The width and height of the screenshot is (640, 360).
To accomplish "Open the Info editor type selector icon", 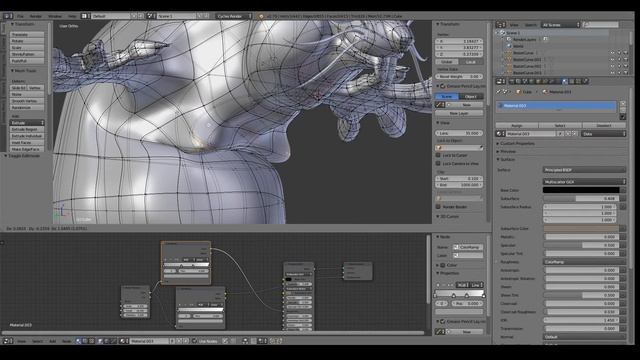I will [x=7, y=16].
